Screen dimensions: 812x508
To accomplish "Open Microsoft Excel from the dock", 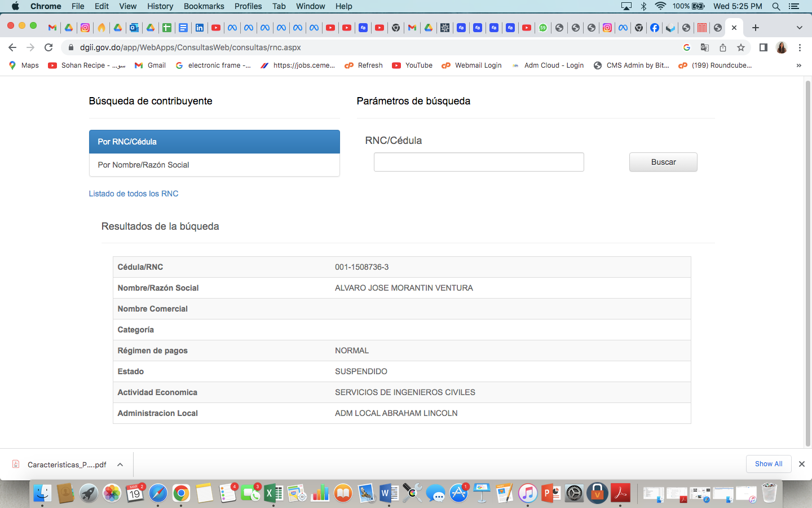I will 273,493.
